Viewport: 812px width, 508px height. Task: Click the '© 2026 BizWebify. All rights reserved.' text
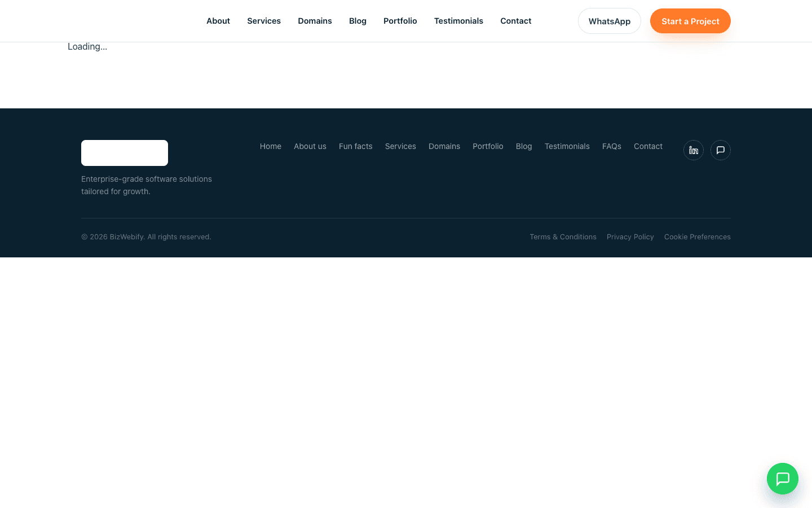146,237
